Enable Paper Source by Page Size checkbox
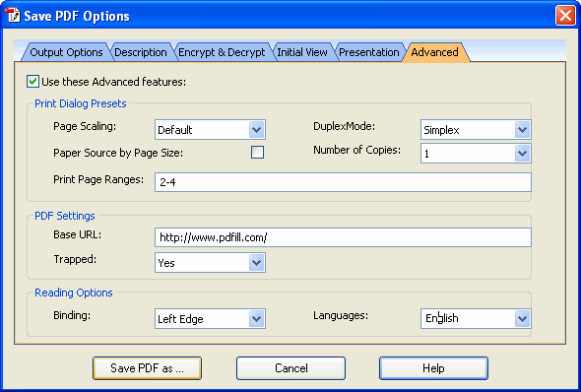The image size is (581, 392). [258, 153]
